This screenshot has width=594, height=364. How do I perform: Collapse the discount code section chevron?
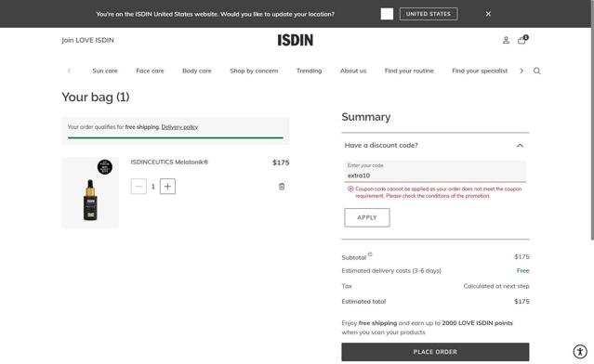[520, 145]
